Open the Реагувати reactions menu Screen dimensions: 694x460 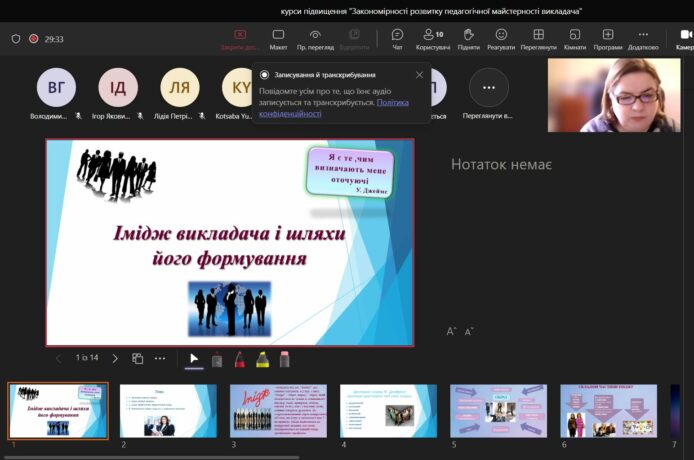pos(501,39)
